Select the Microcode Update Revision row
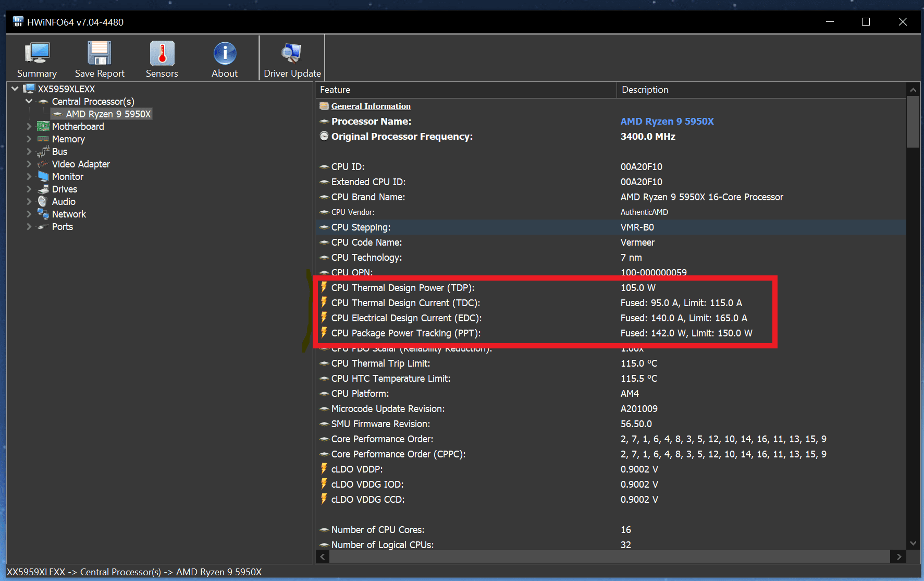 coord(611,409)
